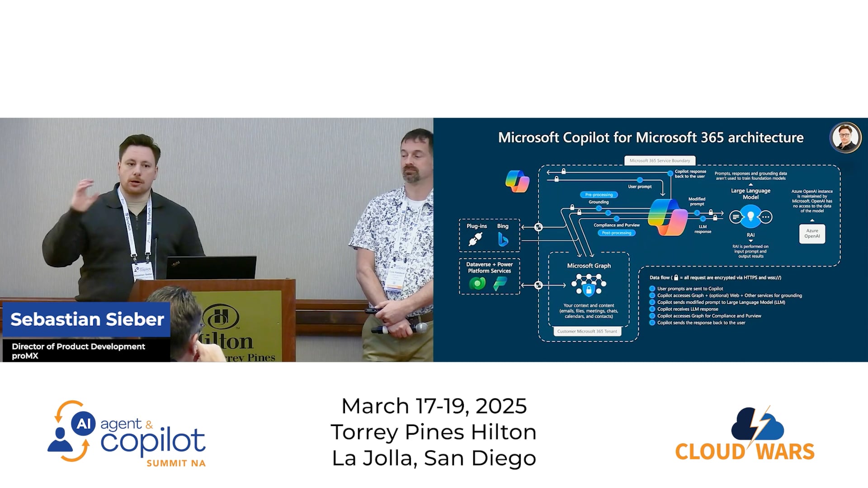Viewport: 868px width, 488px height.
Task: Click the RAI label below the lightbulb
Action: (750, 235)
